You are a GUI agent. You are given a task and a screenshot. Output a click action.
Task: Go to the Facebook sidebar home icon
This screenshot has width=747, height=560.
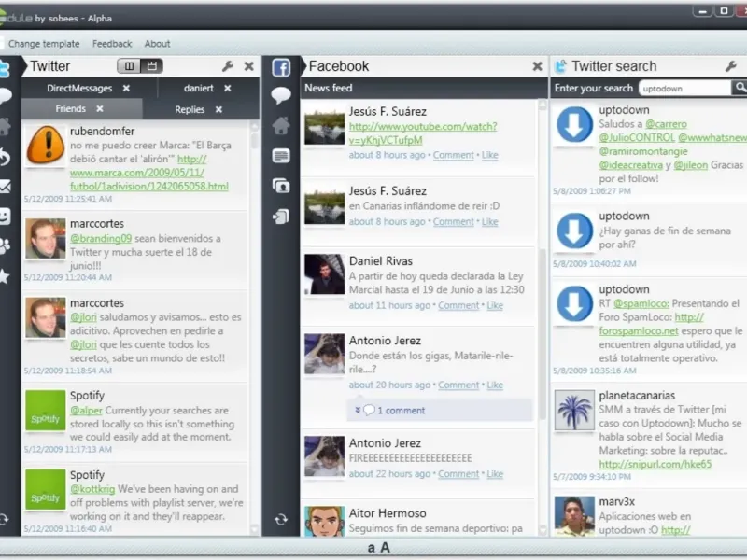(281, 126)
